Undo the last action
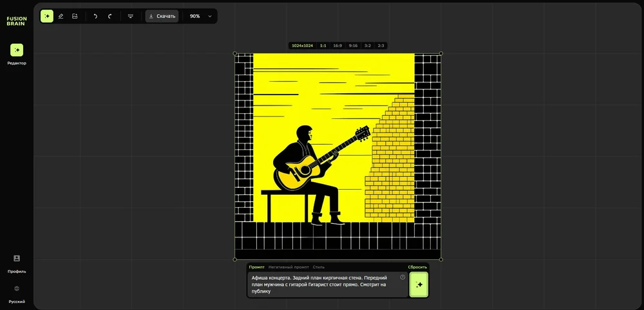 95,16
